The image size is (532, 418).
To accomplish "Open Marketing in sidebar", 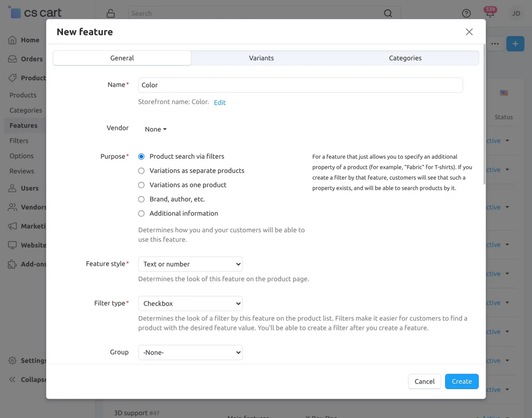I will point(27,226).
